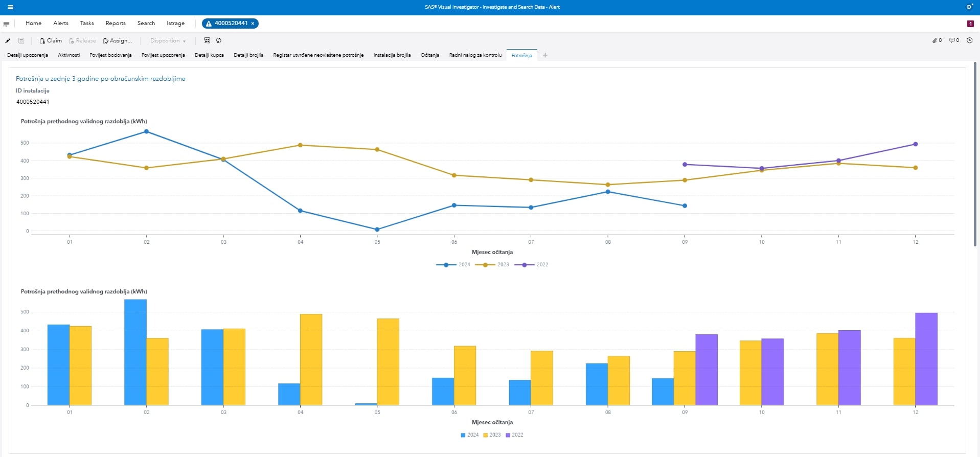The image size is (980, 457).
Task: Click the blue 2024 bar swatch in legend
Action: [463, 435]
